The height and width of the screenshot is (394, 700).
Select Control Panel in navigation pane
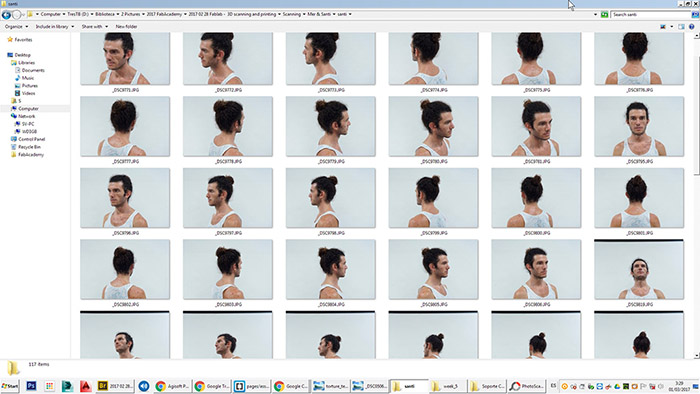(x=31, y=139)
